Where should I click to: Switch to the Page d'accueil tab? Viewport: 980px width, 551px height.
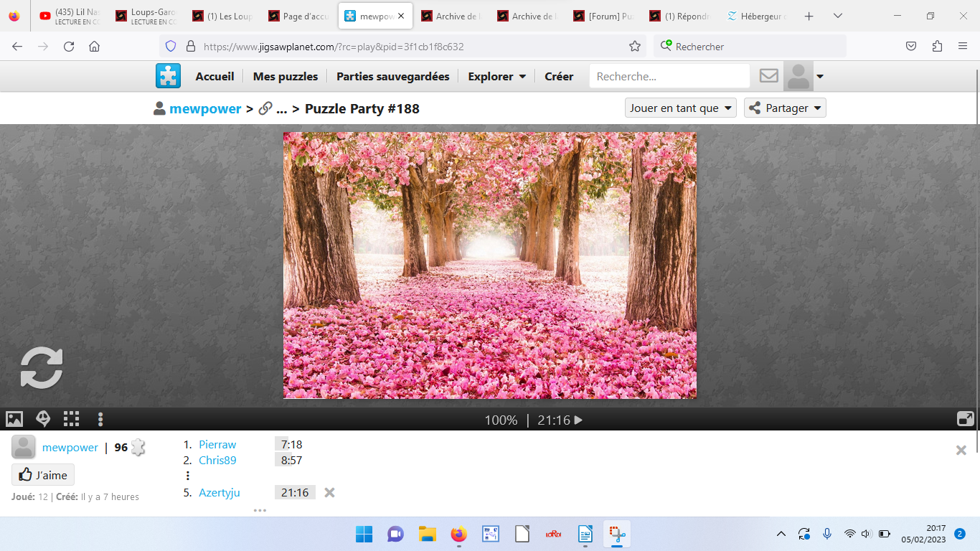[298, 16]
